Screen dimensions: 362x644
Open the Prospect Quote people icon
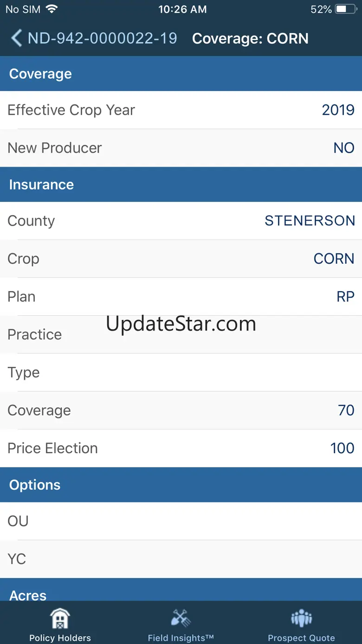(x=301, y=618)
